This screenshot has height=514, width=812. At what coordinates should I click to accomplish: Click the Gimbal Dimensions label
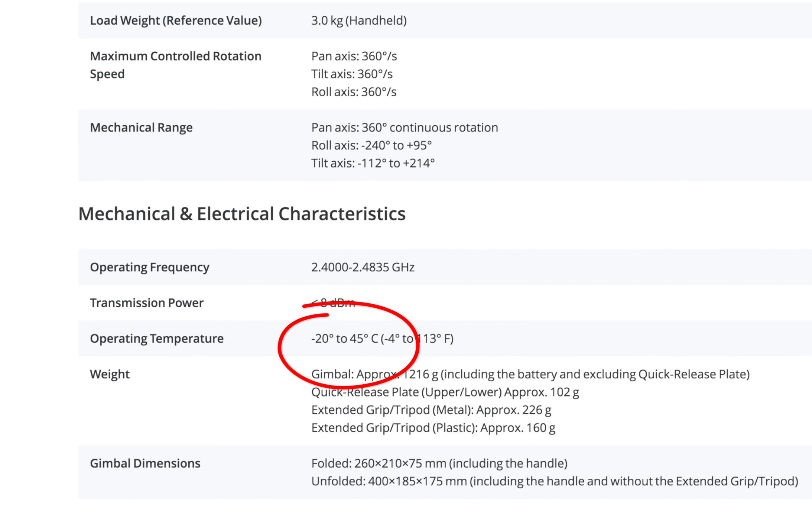point(145,463)
